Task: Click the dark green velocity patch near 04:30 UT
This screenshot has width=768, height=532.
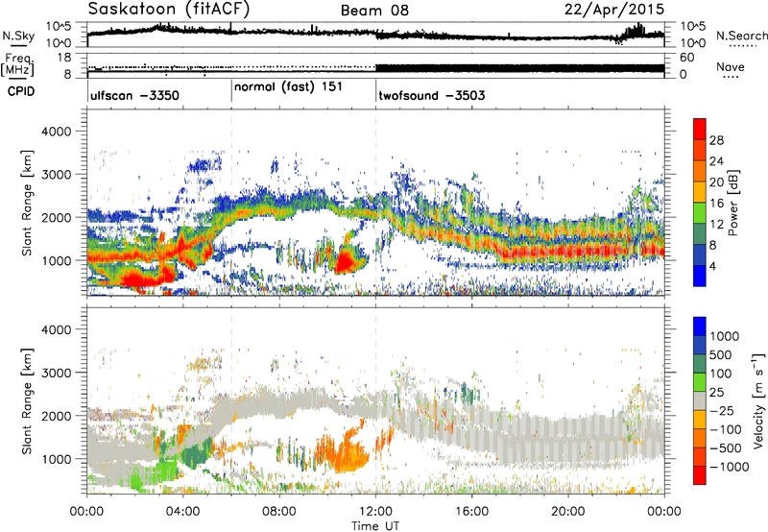Action: (x=196, y=454)
